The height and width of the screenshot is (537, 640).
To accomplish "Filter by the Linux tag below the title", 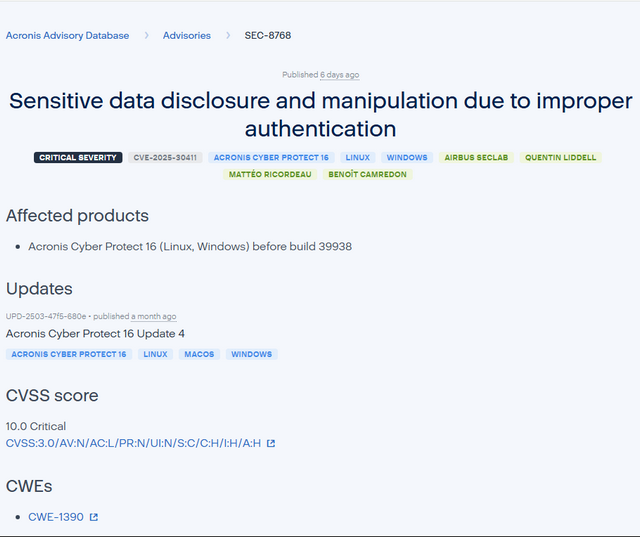I will (358, 158).
